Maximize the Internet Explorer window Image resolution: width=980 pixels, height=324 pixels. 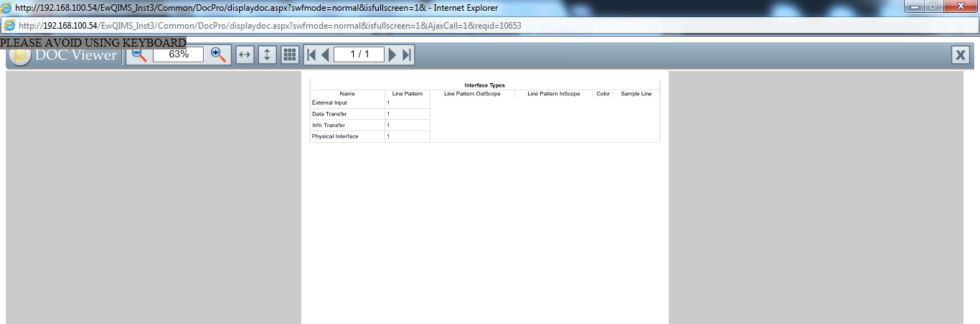tap(934, 6)
